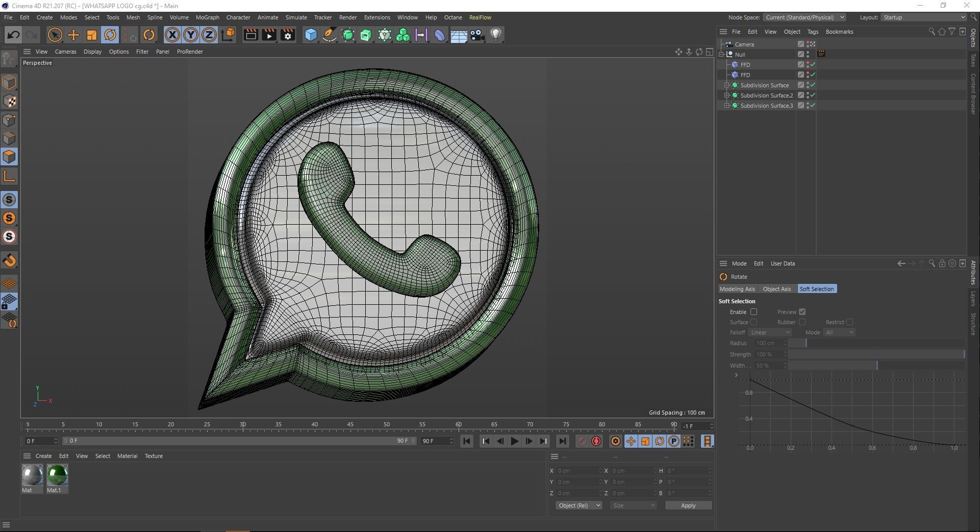Image resolution: width=980 pixels, height=532 pixels.
Task: Click the Spline Pen tool icon
Action: [330, 35]
